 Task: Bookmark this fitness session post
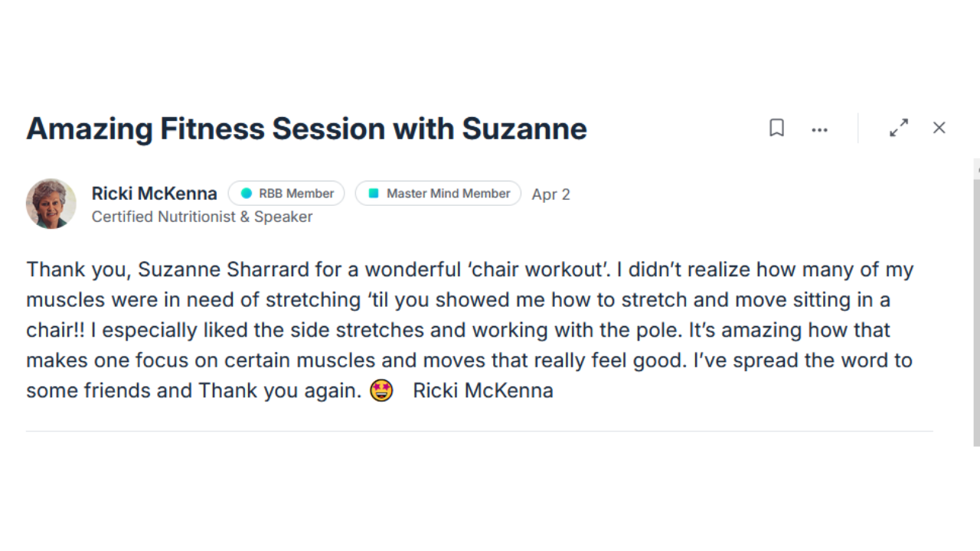point(776,128)
